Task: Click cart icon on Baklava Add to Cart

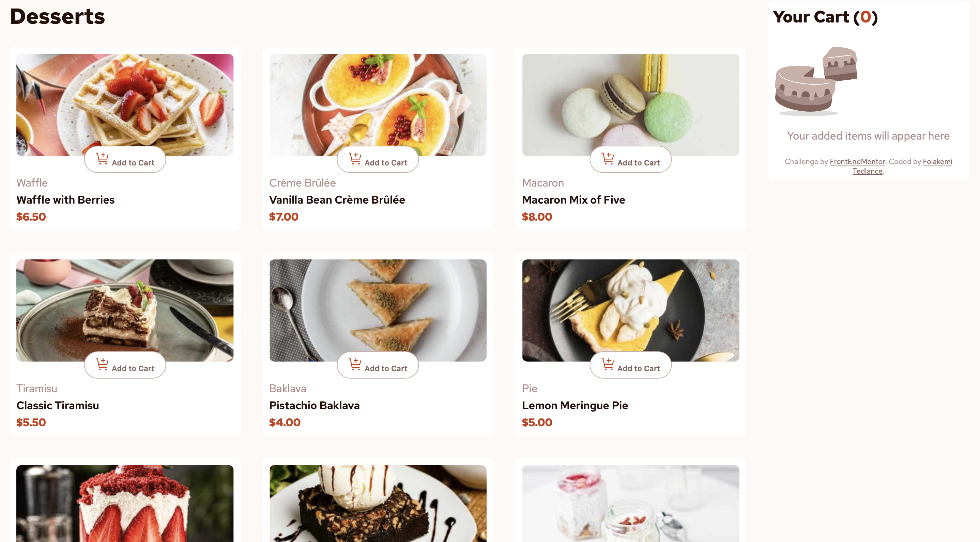Action: pos(355,364)
